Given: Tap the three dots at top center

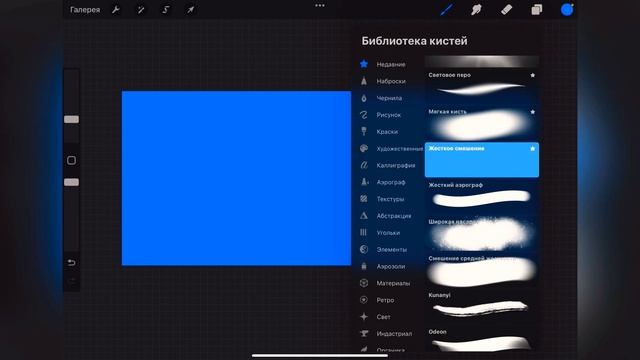Looking at the screenshot, I should point(320,6).
